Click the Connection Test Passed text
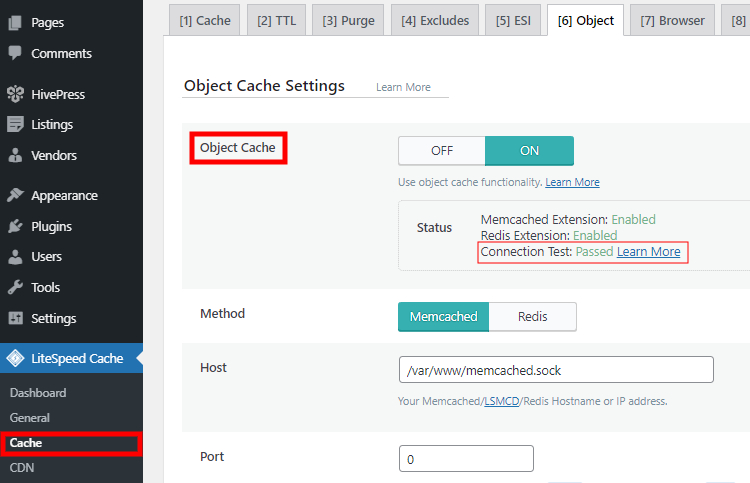The image size is (750, 483). click(547, 252)
